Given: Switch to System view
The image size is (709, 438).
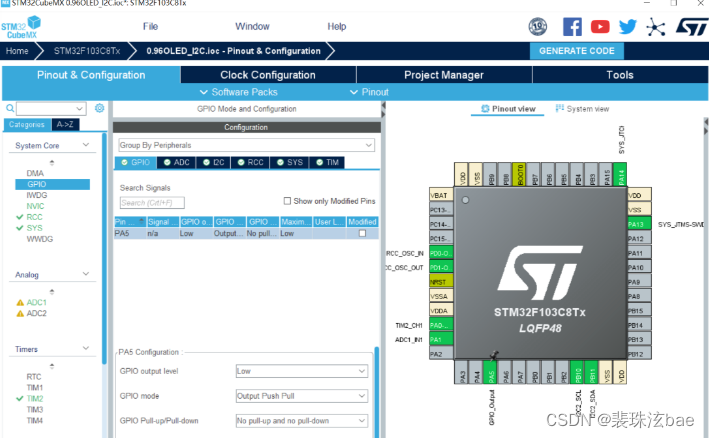Looking at the screenshot, I should pos(582,108).
